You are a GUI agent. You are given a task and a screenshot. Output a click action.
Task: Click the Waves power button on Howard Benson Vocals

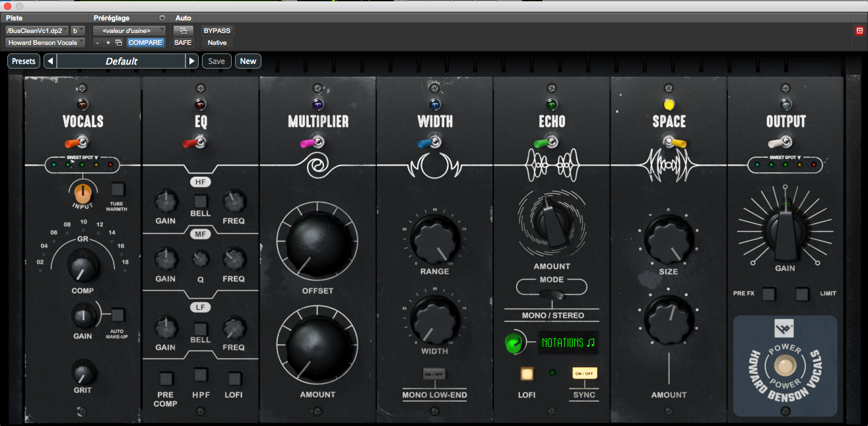[785, 366]
